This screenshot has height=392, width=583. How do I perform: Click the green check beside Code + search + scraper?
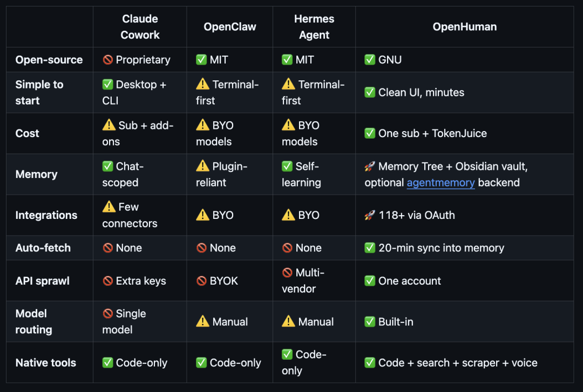[x=370, y=362]
